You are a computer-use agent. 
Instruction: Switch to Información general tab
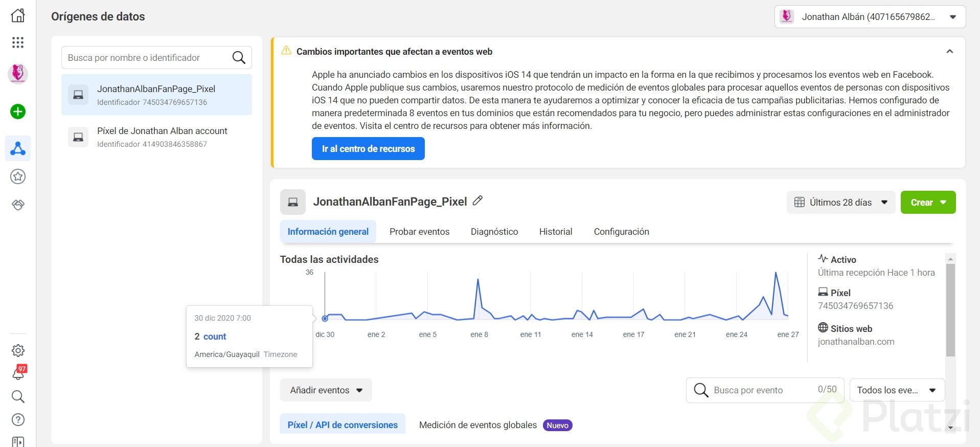coord(328,232)
